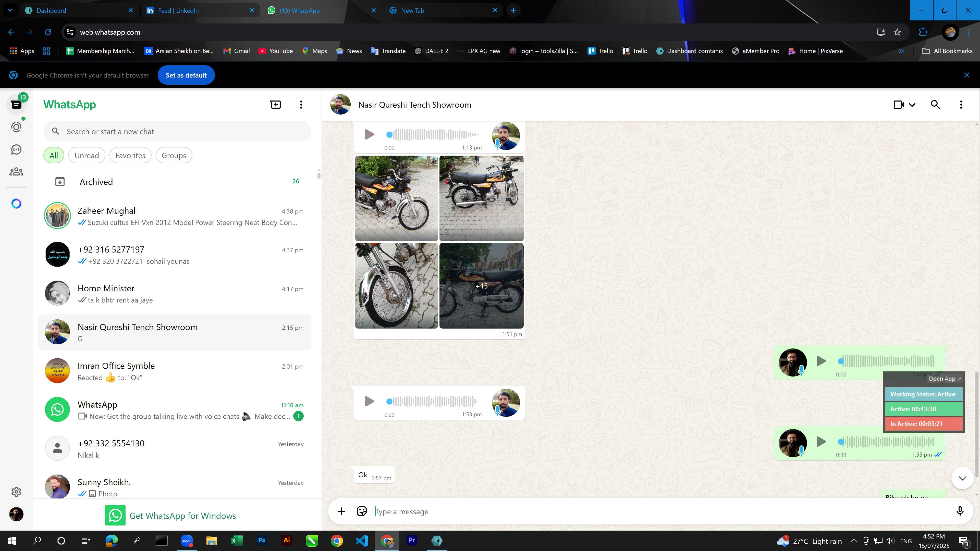Open chat with +92 332 5554130

(175, 449)
